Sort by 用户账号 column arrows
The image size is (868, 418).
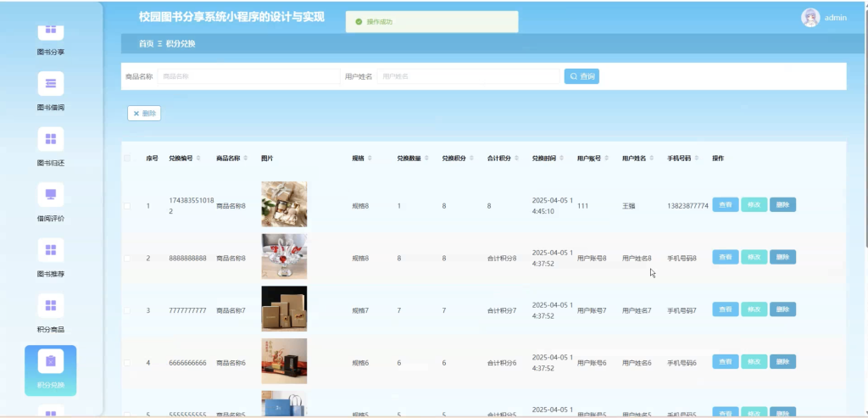tap(606, 159)
